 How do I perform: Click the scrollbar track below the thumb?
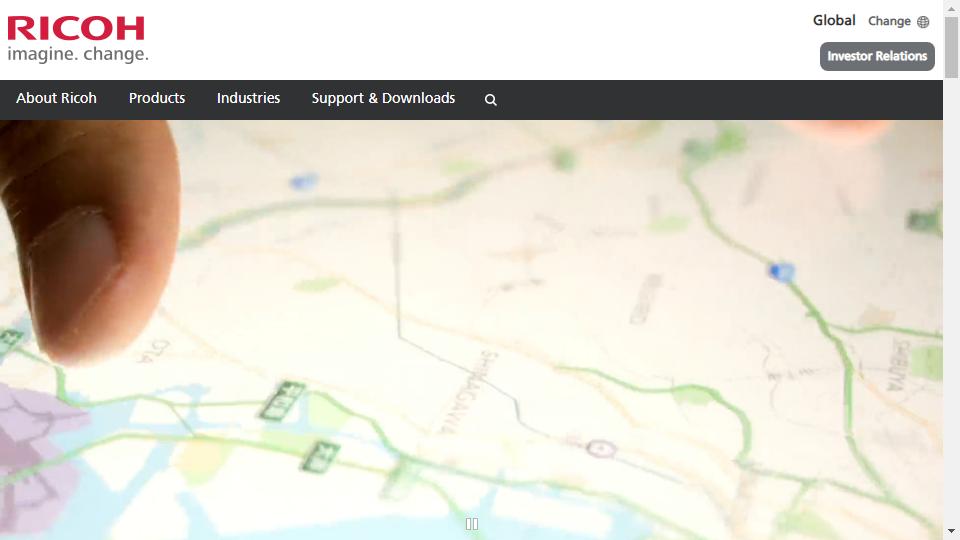[951, 300]
